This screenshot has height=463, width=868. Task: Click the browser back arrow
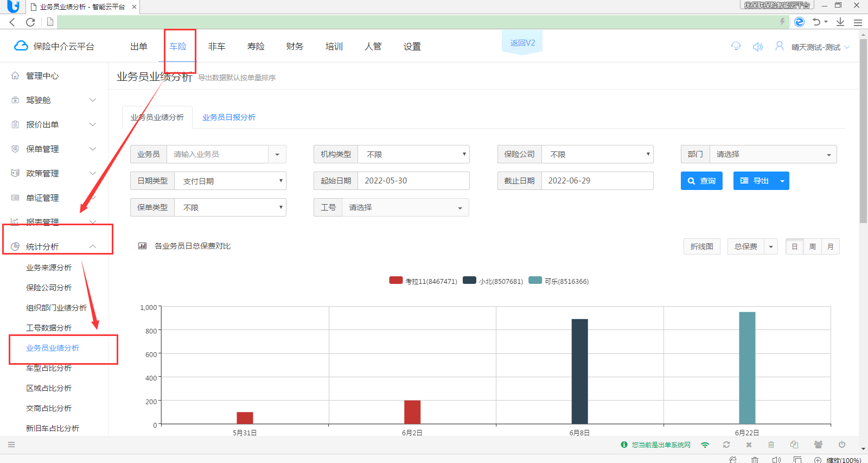12,22
